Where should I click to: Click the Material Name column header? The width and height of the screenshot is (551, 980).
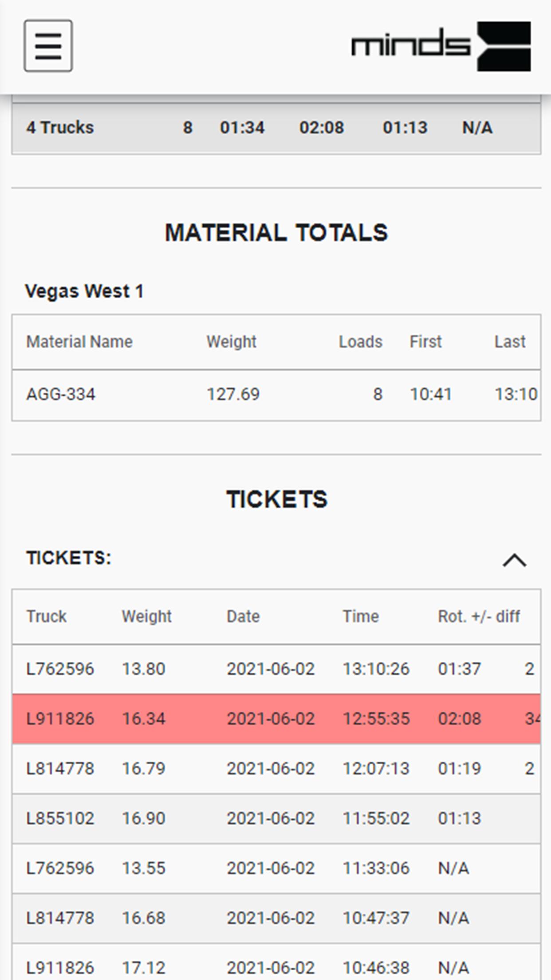coord(79,342)
